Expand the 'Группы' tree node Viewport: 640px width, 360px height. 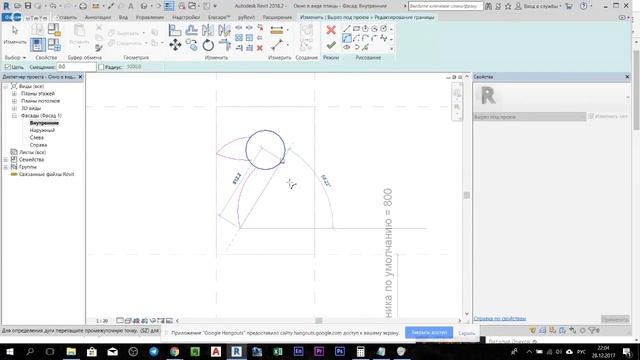[x=6, y=167]
